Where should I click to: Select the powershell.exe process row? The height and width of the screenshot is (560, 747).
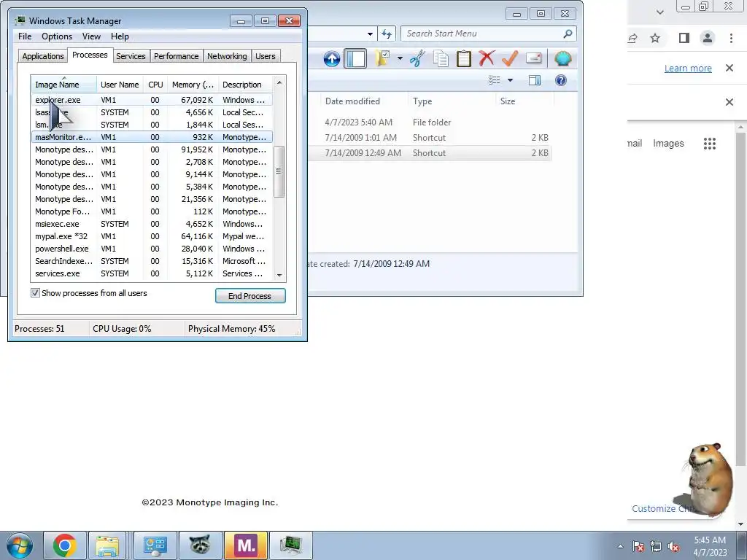(152, 249)
